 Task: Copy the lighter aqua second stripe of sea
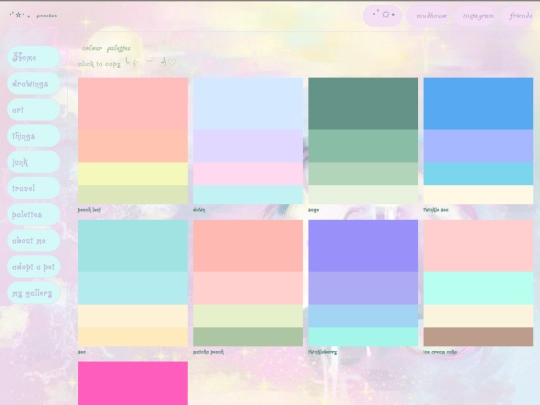[133, 288]
